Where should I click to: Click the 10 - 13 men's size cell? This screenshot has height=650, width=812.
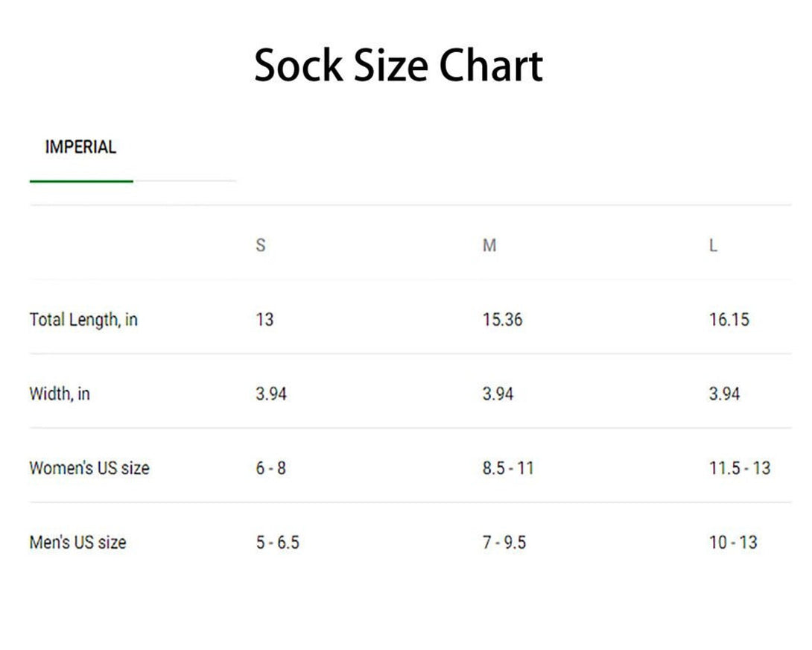point(732,542)
